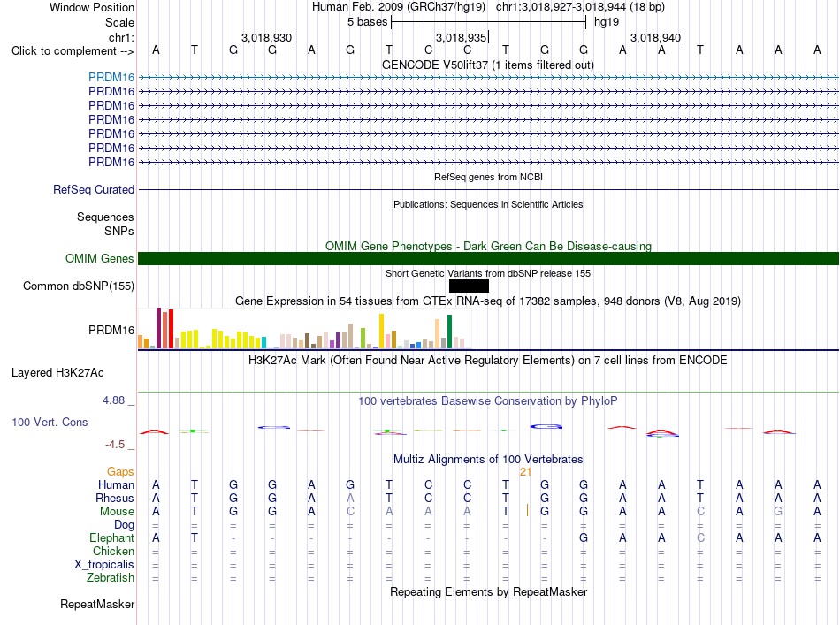Click the GTEx 'Gene Expression in 54 tissues' title
The image size is (840, 625).
(x=488, y=301)
